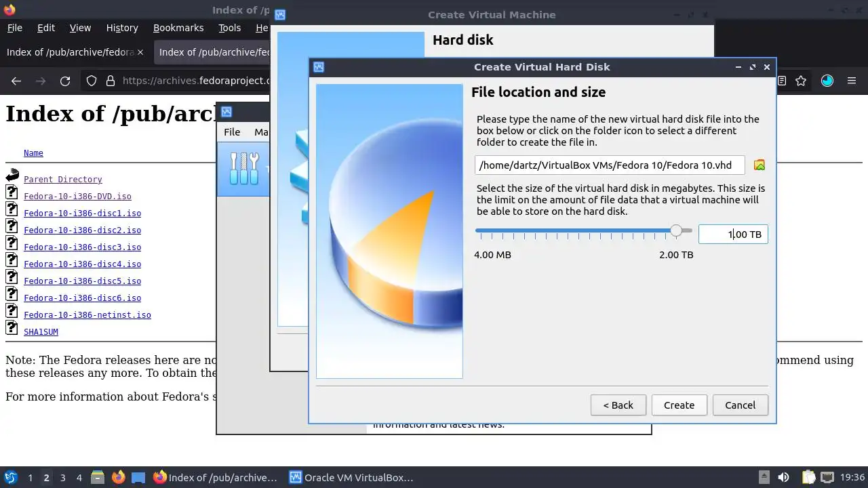This screenshot has height=488, width=868.
Task: Go back with the < Back button
Action: (x=618, y=405)
